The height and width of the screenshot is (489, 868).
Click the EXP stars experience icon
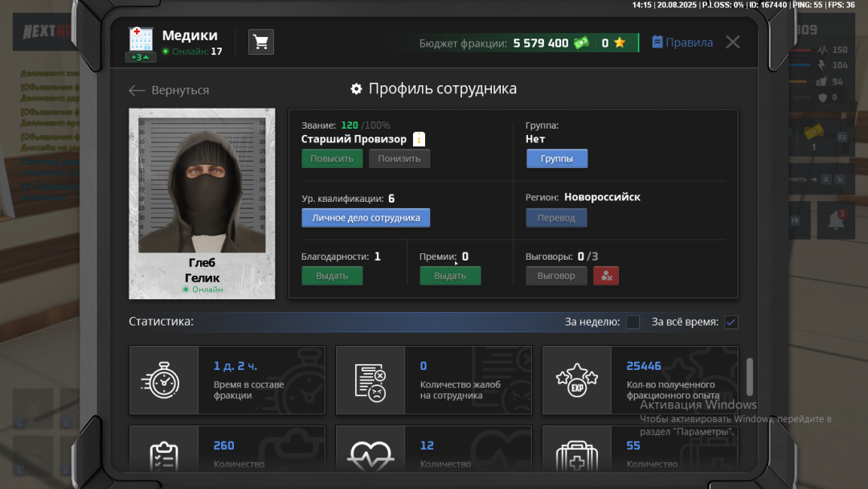coord(577,380)
